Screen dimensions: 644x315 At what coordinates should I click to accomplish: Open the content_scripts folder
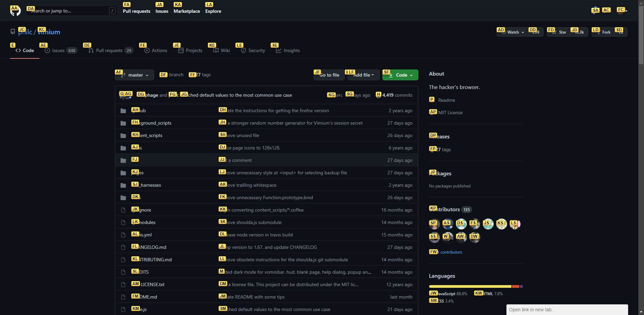[147, 135]
